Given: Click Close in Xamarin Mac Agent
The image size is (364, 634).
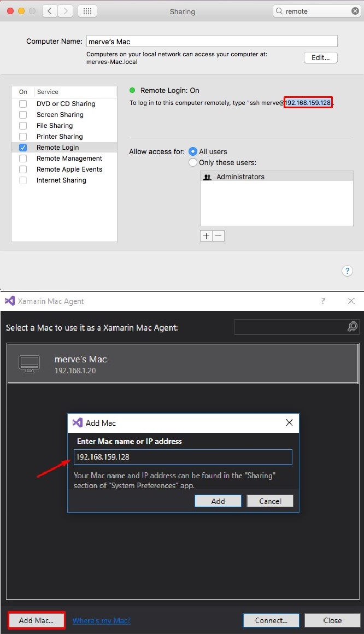Looking at the screenshot, I should (332, 620).
